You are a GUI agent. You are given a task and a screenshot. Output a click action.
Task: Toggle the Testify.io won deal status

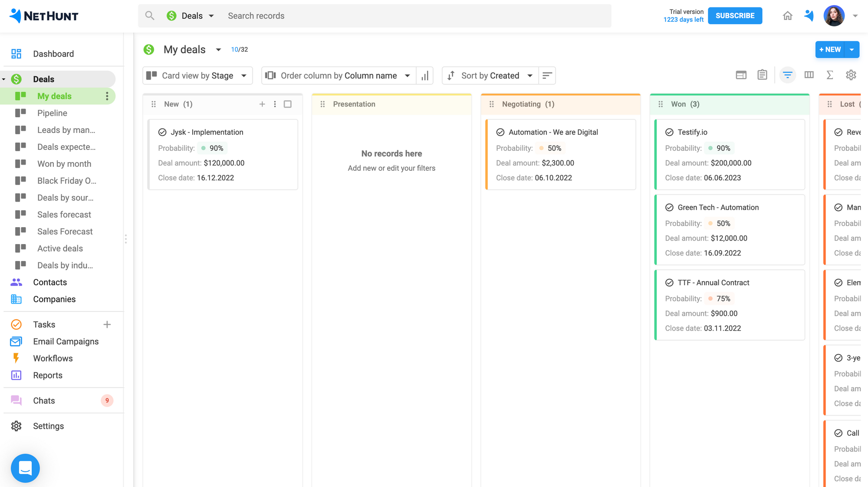click(x=670, y=132)
